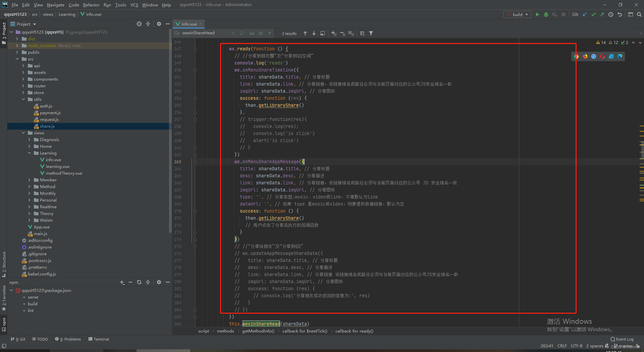The width and height of the screenshot is (644, 352).
Task: Select the info.vue editor tab
Action: click(x=189, y=24)
